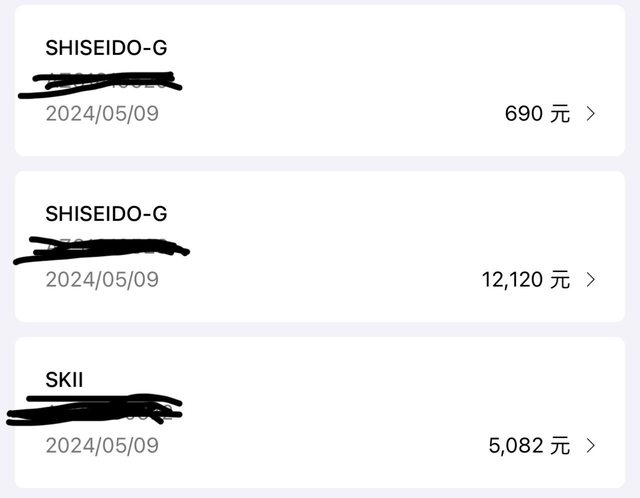Tap the 690 amount figure
The width and height of the screenshot is (640, 498).
(523, 114)
